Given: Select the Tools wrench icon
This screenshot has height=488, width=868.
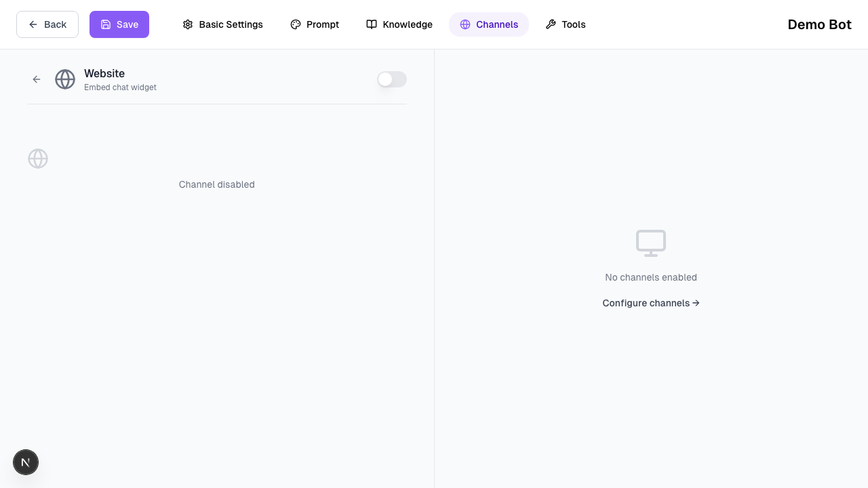Looking at the screenshot, I should click(x=551, y=24).
